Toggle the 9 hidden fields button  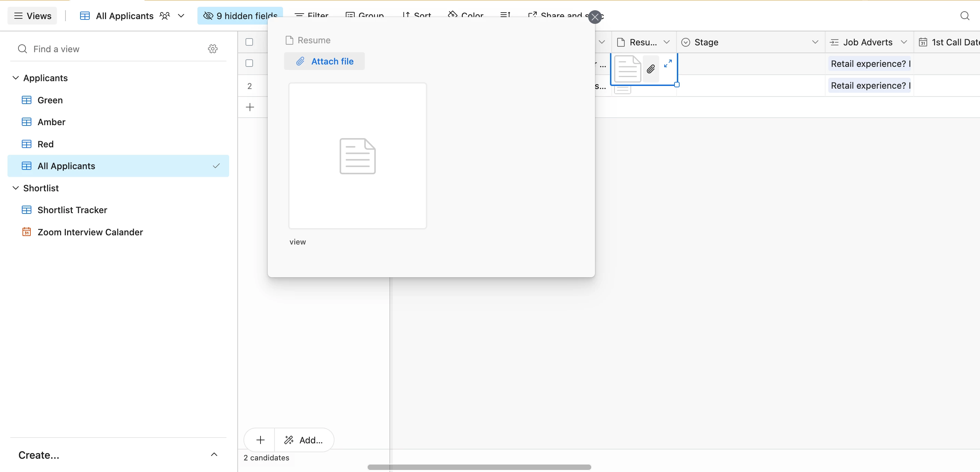pos(240,16)
